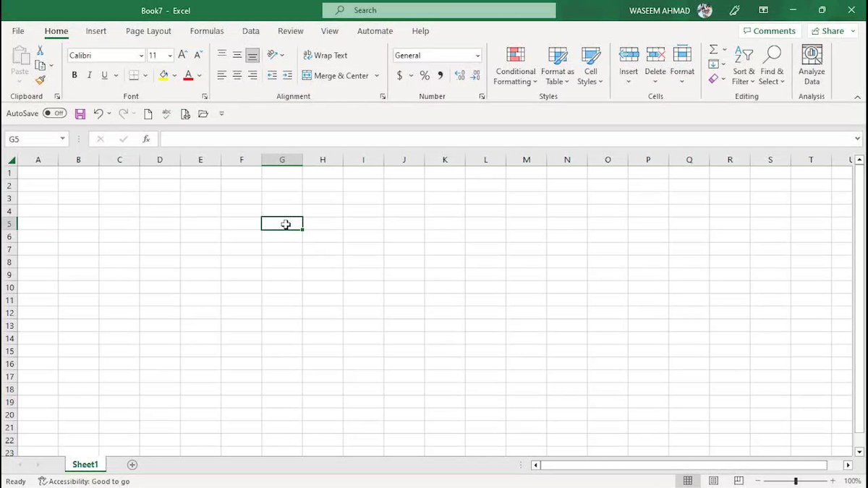Toggle middle vertical alignment button
This screenshot has width=868, height=488.
click(x=237, y=55)
